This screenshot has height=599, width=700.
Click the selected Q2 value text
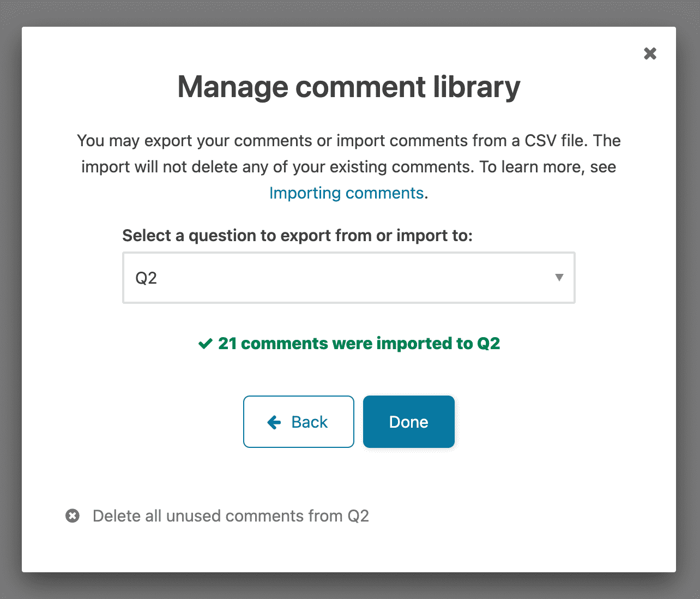(146, 278)
